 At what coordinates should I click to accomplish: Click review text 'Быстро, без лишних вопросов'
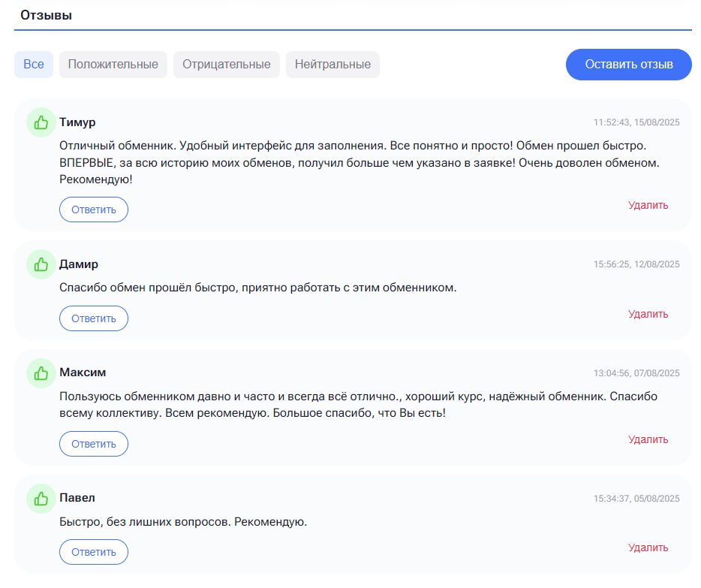(x=183, y=522)
